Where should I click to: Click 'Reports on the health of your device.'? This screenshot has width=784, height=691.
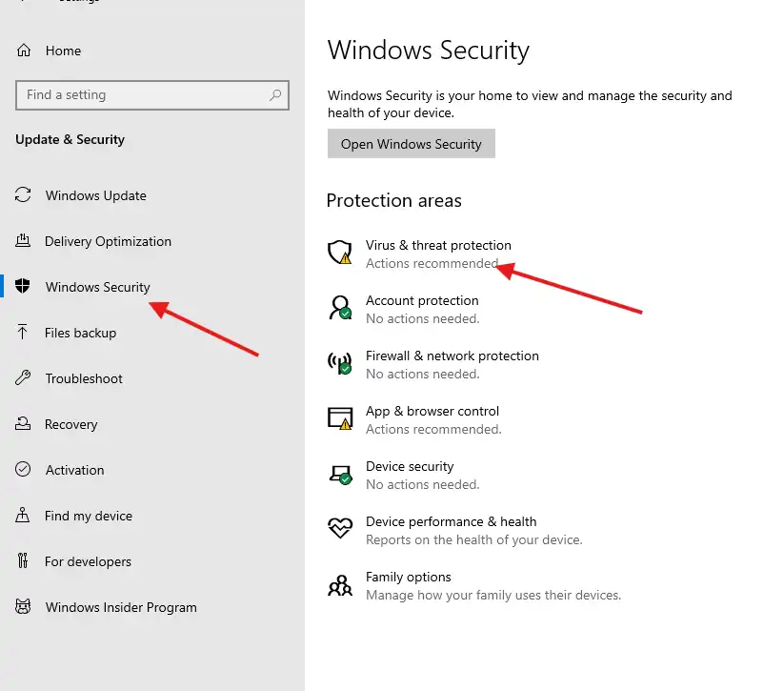coord(474,539)
